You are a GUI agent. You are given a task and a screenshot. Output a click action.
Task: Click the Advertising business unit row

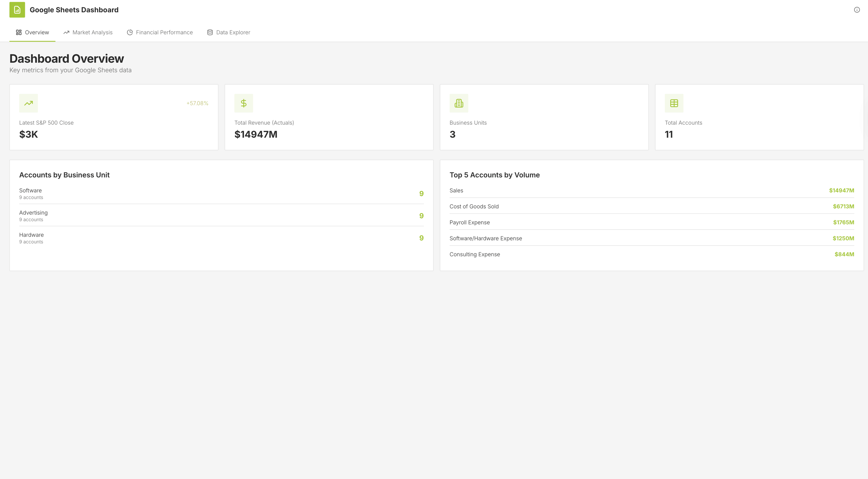tap(221, 216)
